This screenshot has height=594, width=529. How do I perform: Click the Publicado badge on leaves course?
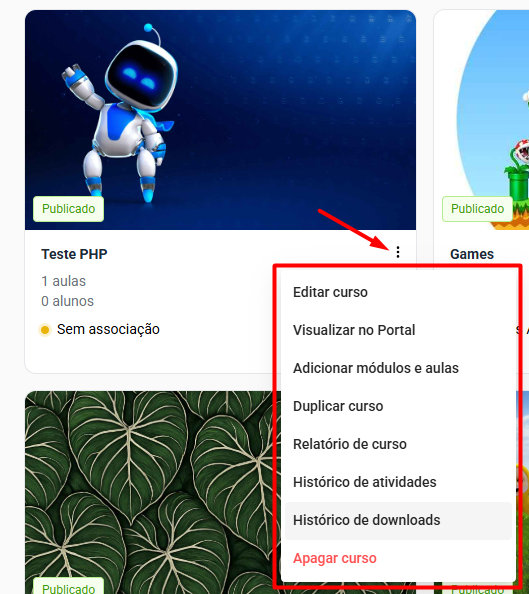point(69,588)
